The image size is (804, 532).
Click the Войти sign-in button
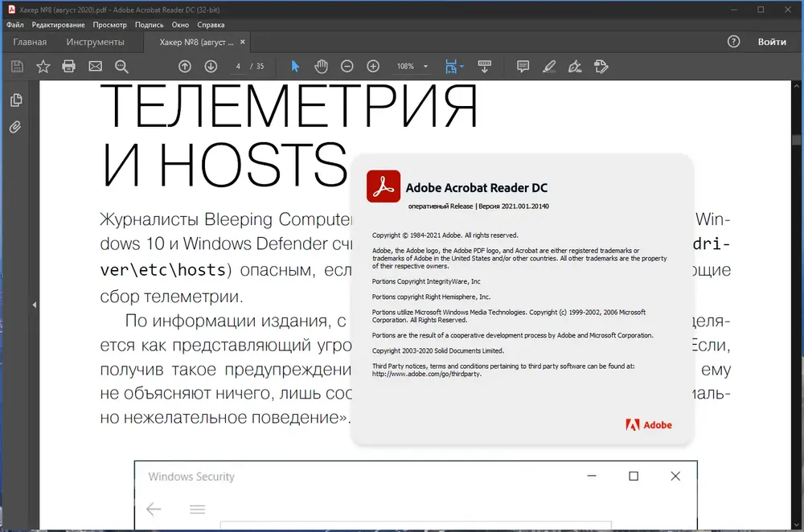(x=772, y=42)
